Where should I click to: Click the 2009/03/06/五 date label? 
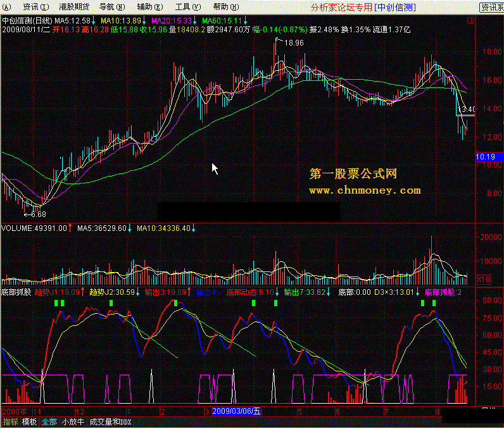236,411
